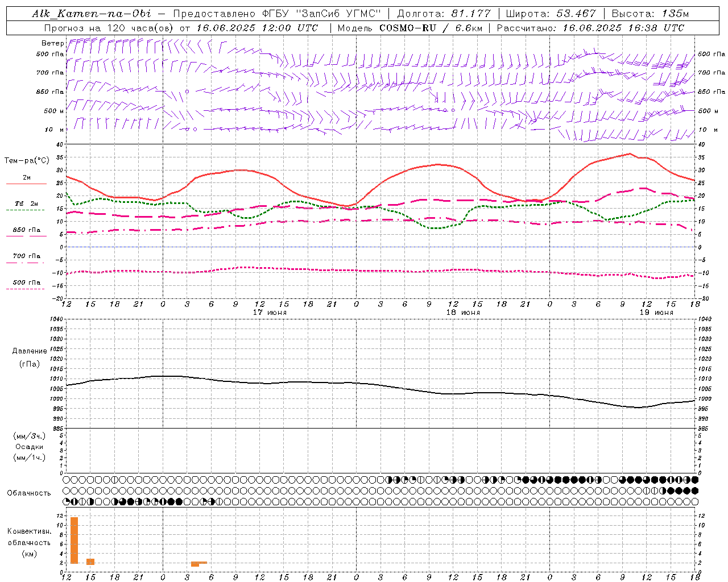Click the forecast length Прогноз на 120 часа(ов)
Viewport: 728px width, 582px height.
coord(109,28)
